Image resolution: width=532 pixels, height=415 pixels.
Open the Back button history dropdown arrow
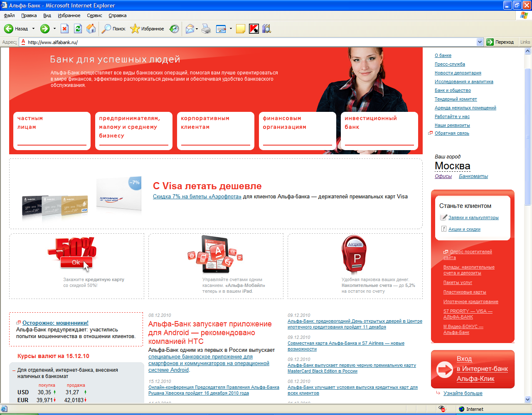(34, 29)
